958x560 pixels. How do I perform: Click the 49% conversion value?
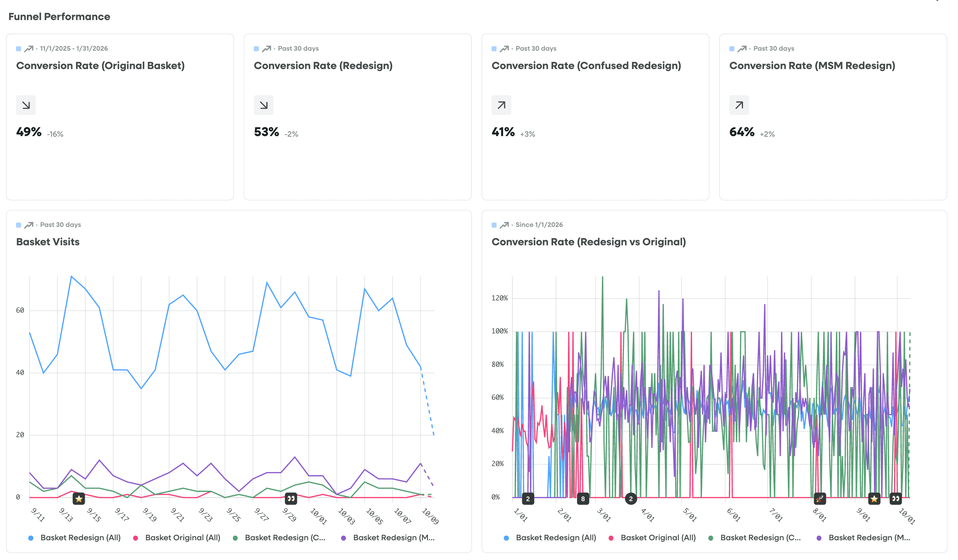click(29, 132)
